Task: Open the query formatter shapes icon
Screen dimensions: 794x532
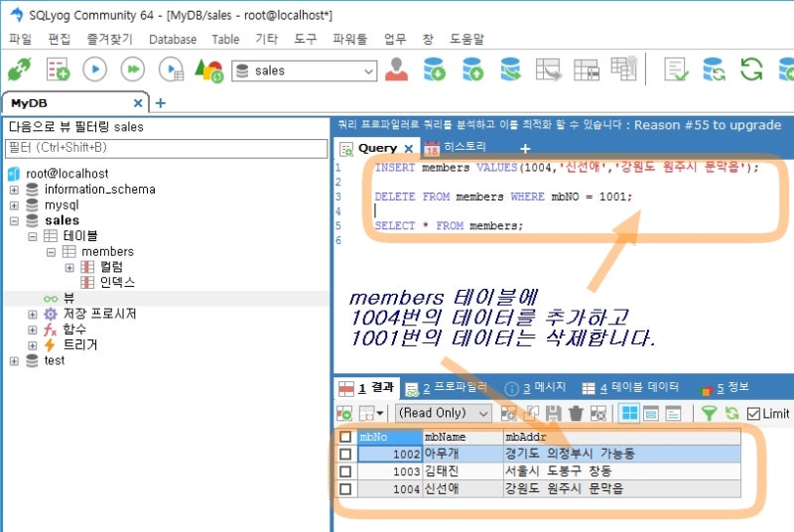Action: [x=208, y=70]
